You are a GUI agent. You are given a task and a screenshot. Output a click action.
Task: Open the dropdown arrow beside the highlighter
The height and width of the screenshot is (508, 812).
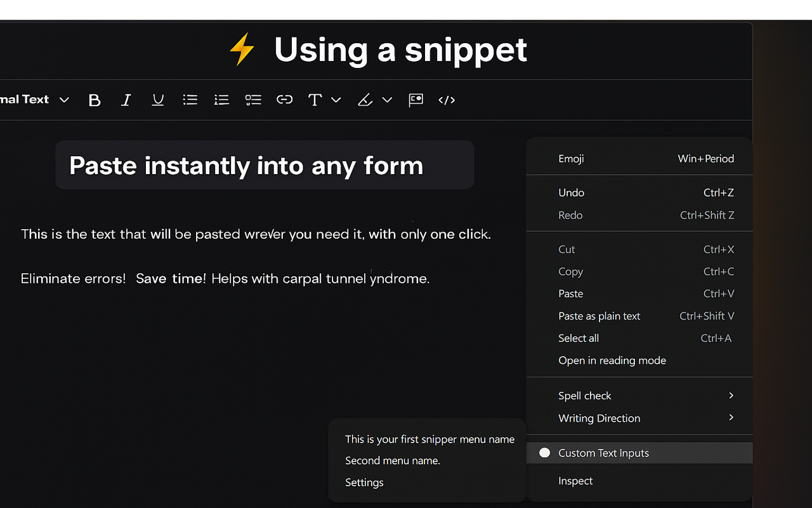point(387,100)
